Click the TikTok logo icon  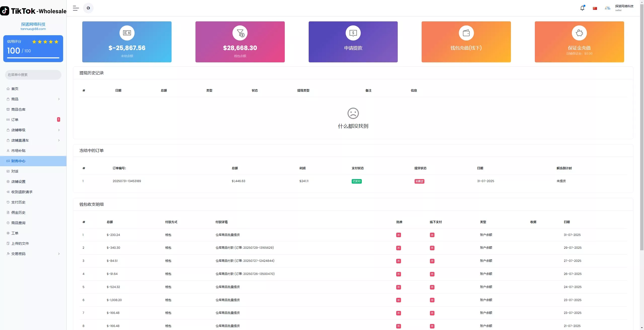[x=5, y=11]
